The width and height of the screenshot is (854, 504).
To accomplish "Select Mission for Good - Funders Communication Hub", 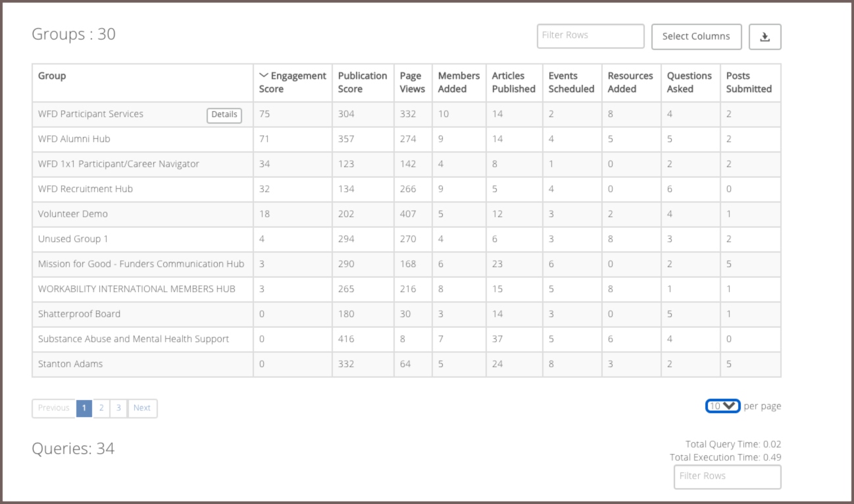I will click(x=141, y=264).
